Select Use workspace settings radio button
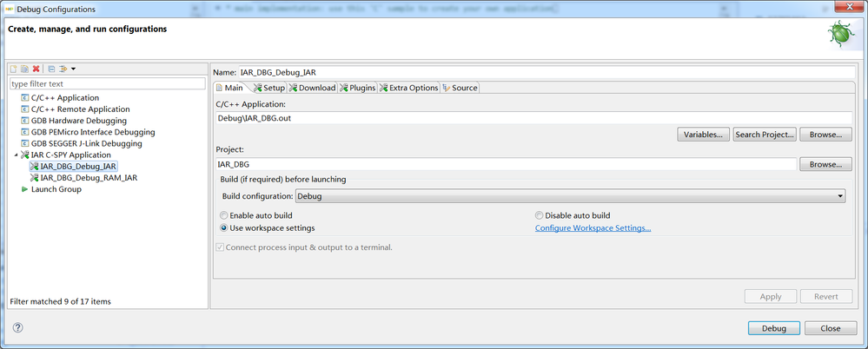 click(223, 227)
